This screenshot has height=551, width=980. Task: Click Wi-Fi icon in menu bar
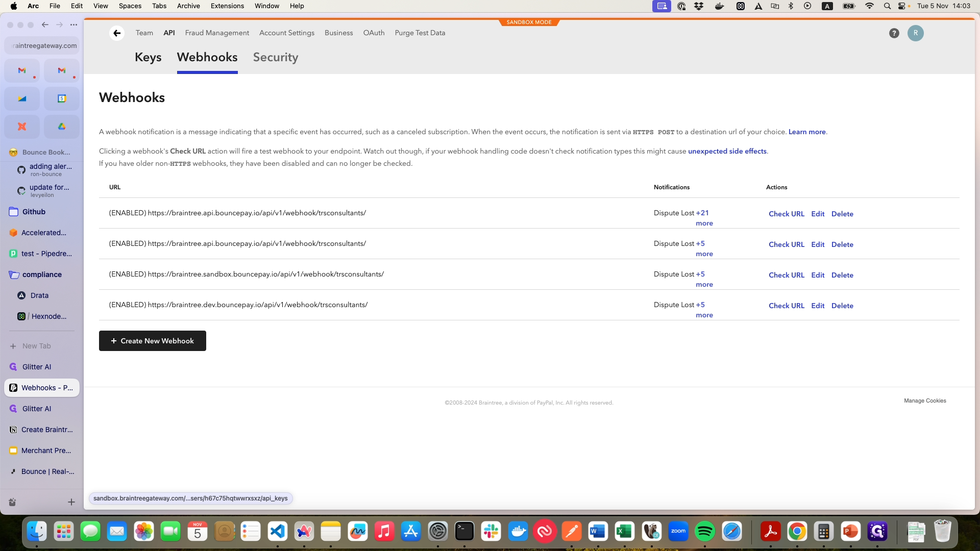click(869, 6)
